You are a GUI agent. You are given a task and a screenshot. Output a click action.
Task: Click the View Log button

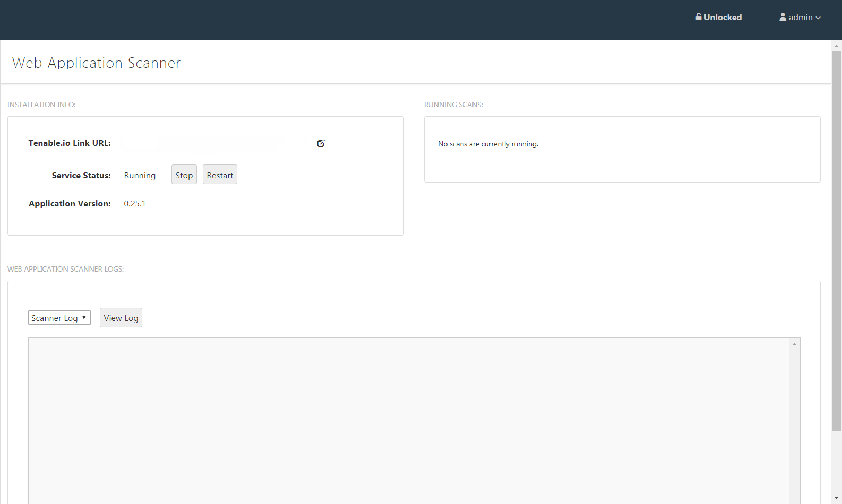point(121,318)
